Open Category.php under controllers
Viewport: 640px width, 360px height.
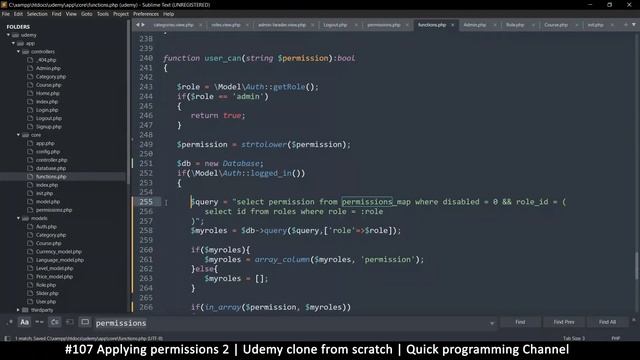tap(51, 77)
